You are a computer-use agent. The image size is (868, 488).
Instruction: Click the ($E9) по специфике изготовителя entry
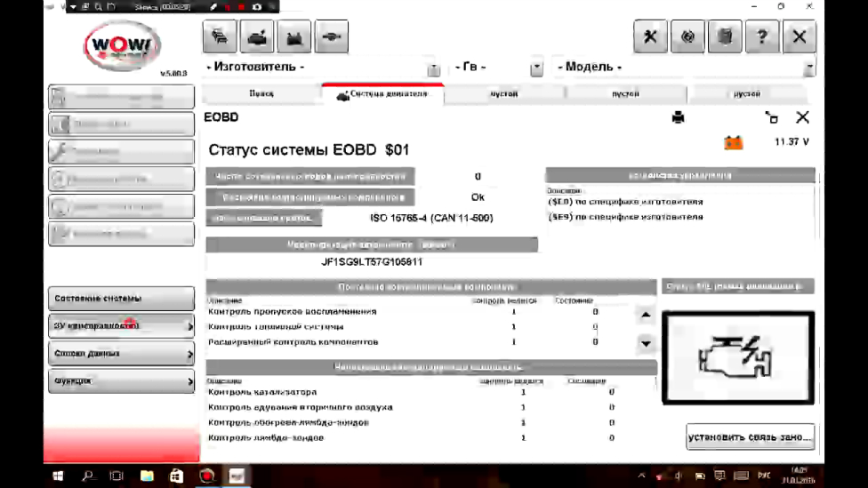[625, 217]
